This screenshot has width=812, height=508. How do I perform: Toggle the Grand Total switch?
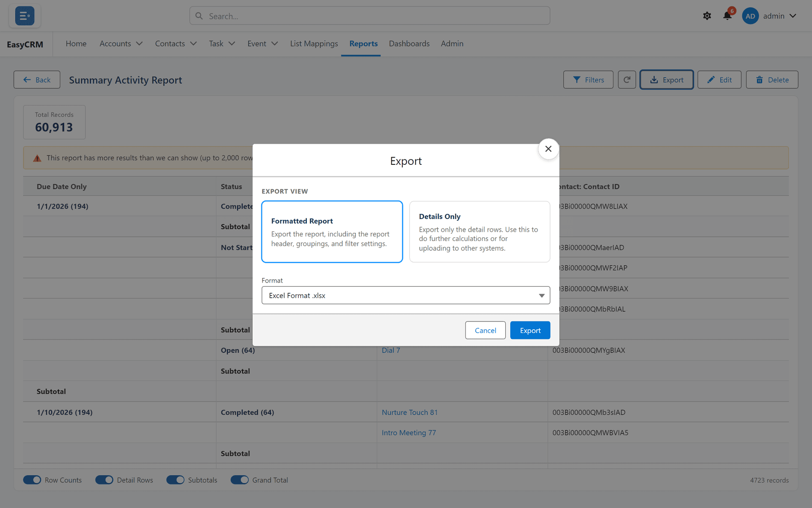click(239, 480)
